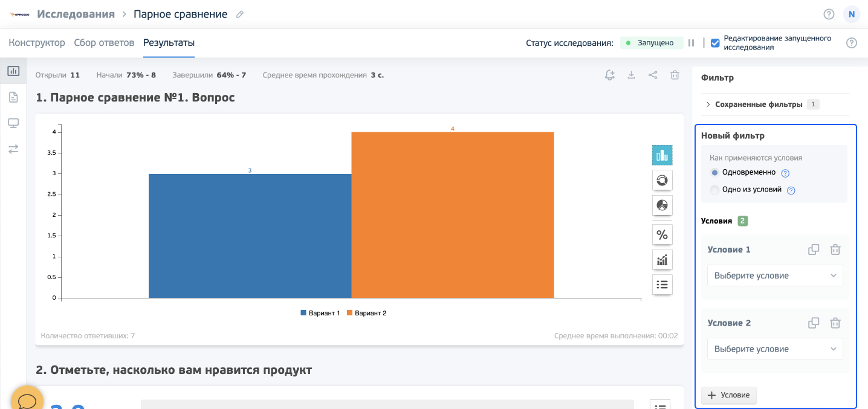Click Среднее время выполнения: 00:02 text
Viewport: 868px width, 409px height.
pos(616,336)
